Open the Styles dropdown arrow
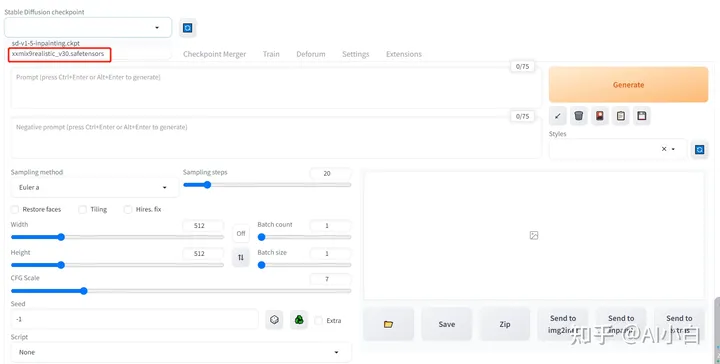The height and width of the screenshot is (364, 720). [674, 149]
